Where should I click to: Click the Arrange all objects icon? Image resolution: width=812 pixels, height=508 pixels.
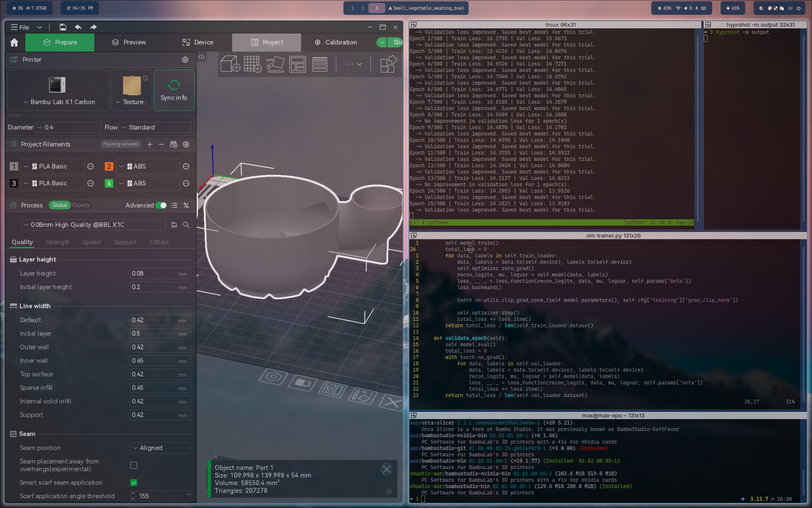(x=297, y=64)
